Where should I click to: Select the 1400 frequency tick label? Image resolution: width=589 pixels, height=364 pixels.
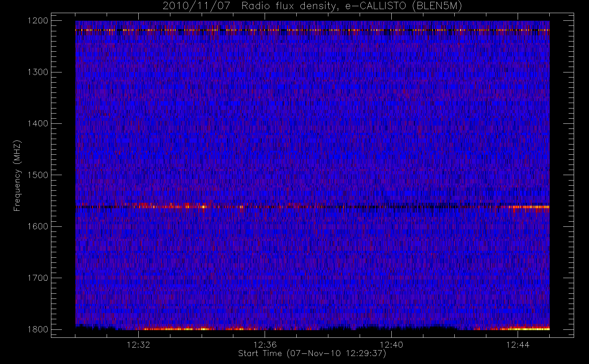38,124
